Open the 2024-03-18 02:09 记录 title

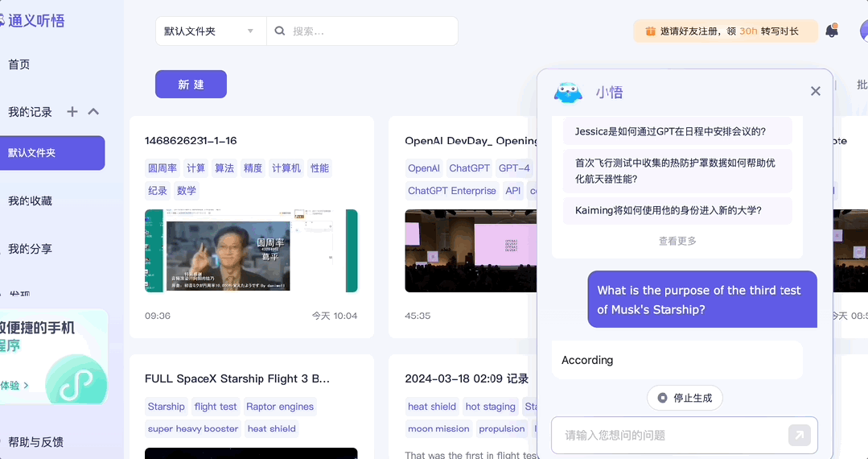pyautogui.click(x=467, y=379)
